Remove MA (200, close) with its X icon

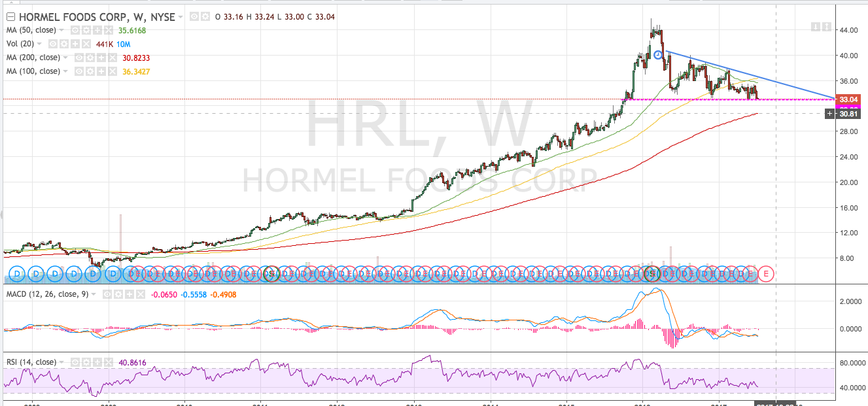click(x=111, y=58)
